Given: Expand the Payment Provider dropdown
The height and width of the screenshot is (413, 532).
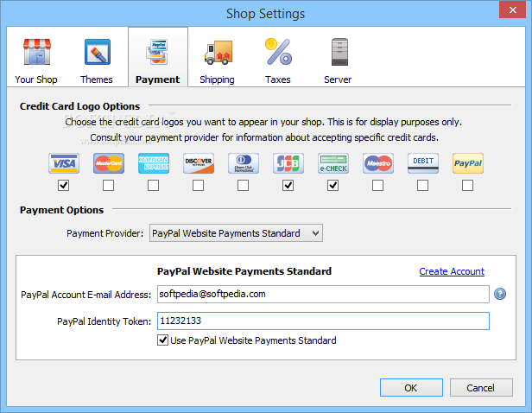Looking at the screenshot, I should 236,233.
